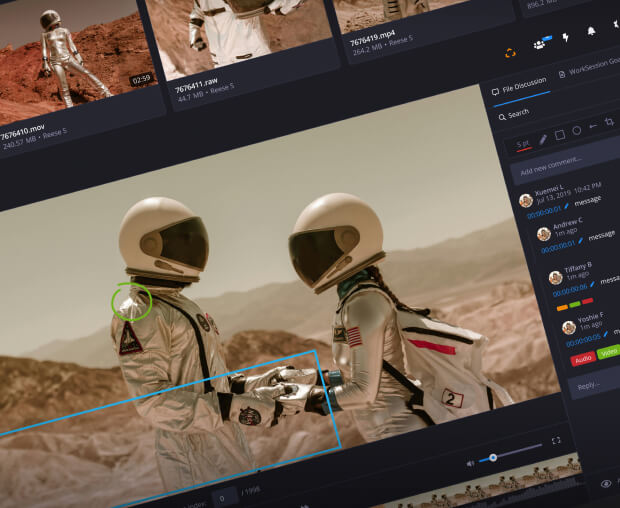This screenshot has height=508, width=620.
Task: Select the rectangle annotation tool
Action: click(x=560, y=135)
